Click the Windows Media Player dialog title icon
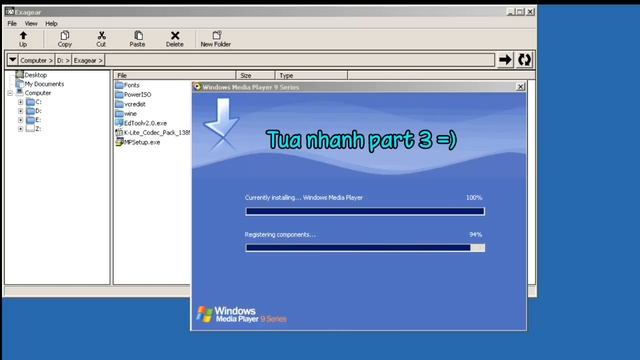The height and width of the screenshot is (360, 640). pos(198,87)
